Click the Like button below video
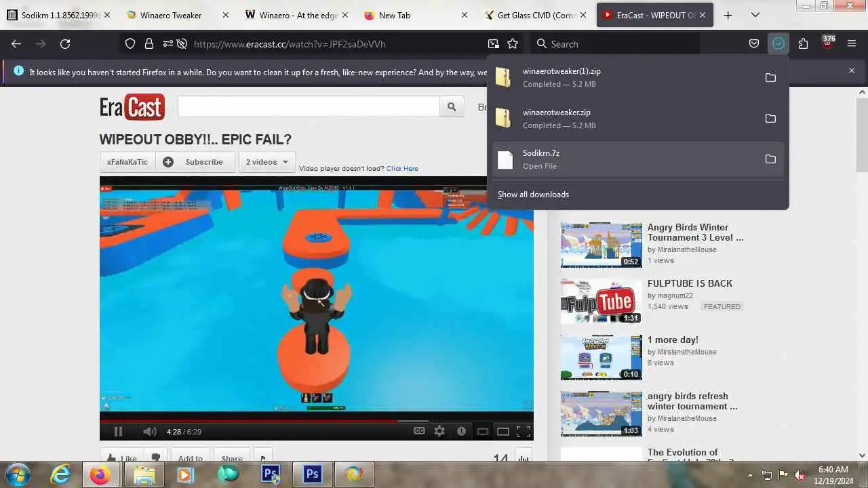868x488 pixels. (x=122, y=458)
